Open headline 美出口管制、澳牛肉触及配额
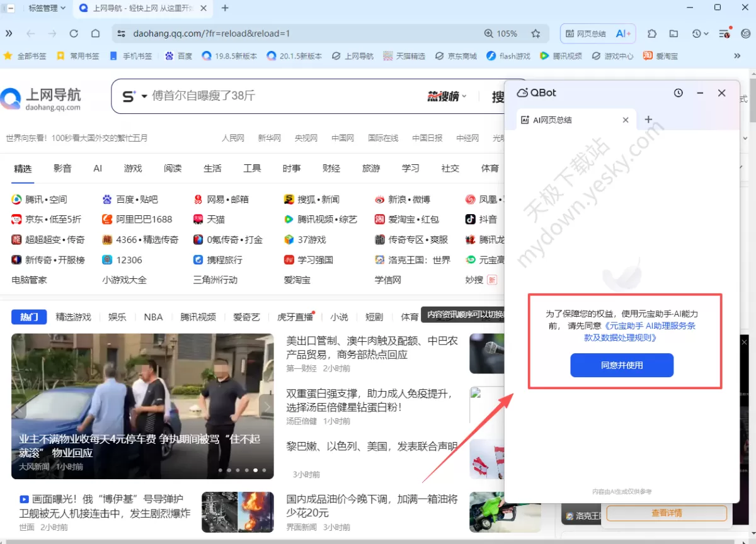Viewport: 756px width, 544px height. (x=372, y=348)
